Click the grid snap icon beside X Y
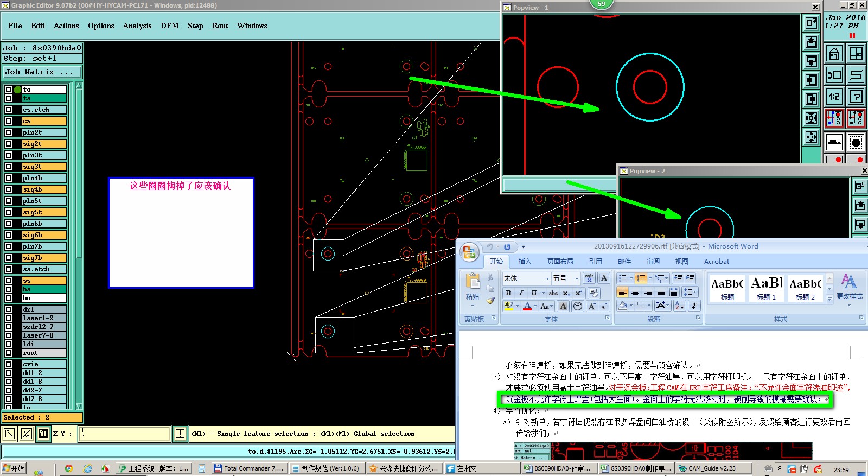This screenshot has height=476, width=868. [x=43, y=434]
